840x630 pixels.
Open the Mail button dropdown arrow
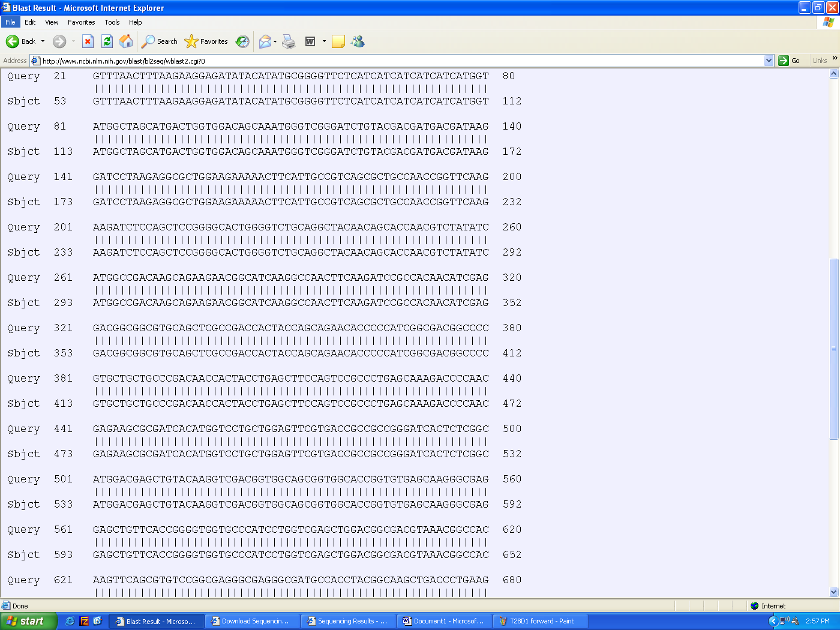tap(275, 41)
